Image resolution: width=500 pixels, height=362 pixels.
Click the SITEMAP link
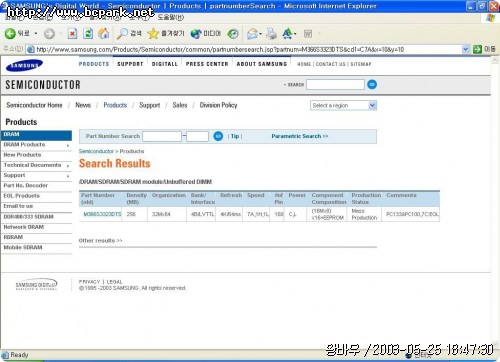361,64
